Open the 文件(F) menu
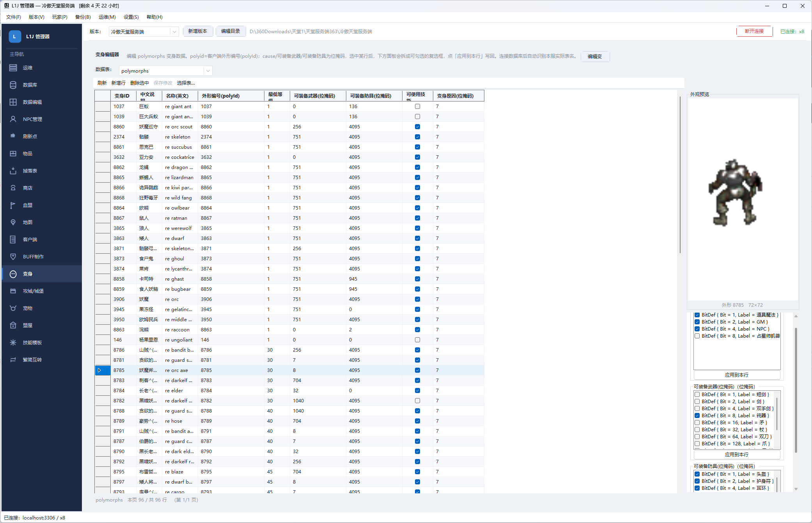The height and width of the screenshot is (523, 812). point(14,17)
